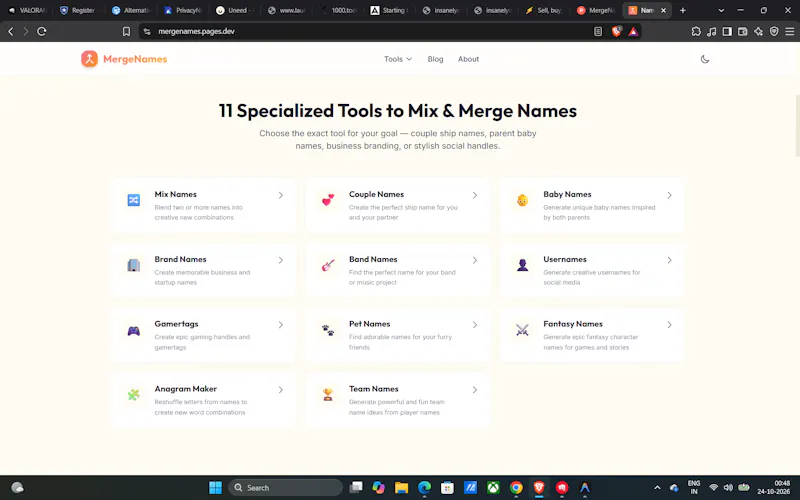Image resolution: width=800 pixels, height=500 pixels.
Task: Open browser hamburger main menu
Action: [790, 31]
